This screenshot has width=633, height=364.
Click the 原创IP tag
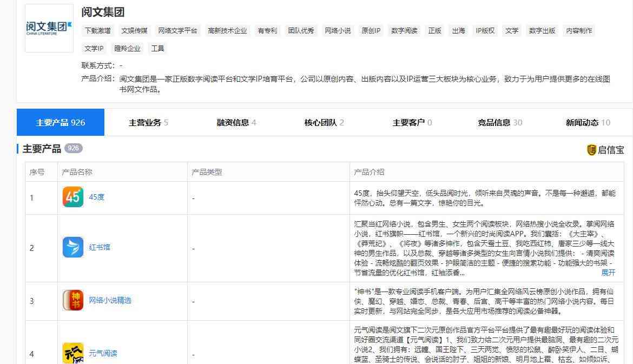[371, 31]
